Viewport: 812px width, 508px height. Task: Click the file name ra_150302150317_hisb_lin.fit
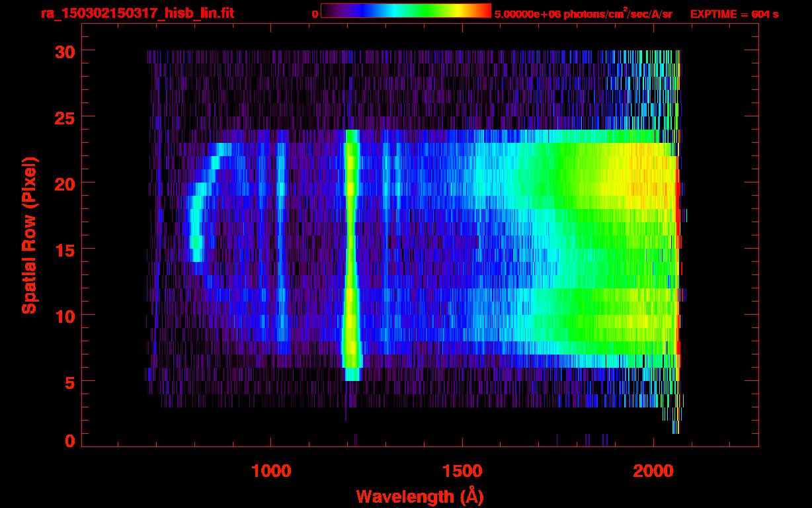137,13
